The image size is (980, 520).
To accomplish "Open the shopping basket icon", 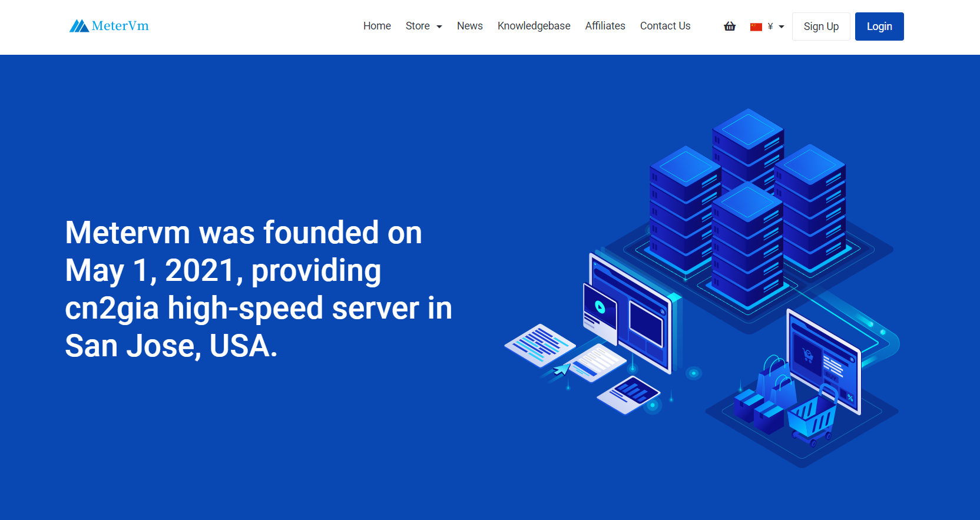I will pyautogui.click(x=730, y=26).
